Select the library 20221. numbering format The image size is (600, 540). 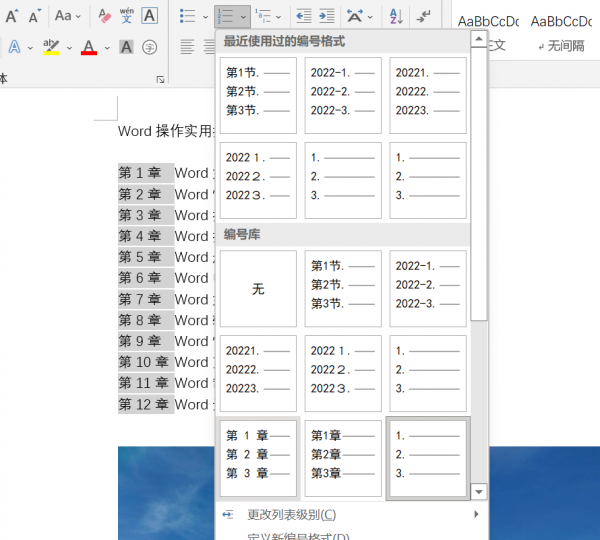pyautogui.click(x=258, y=374)
